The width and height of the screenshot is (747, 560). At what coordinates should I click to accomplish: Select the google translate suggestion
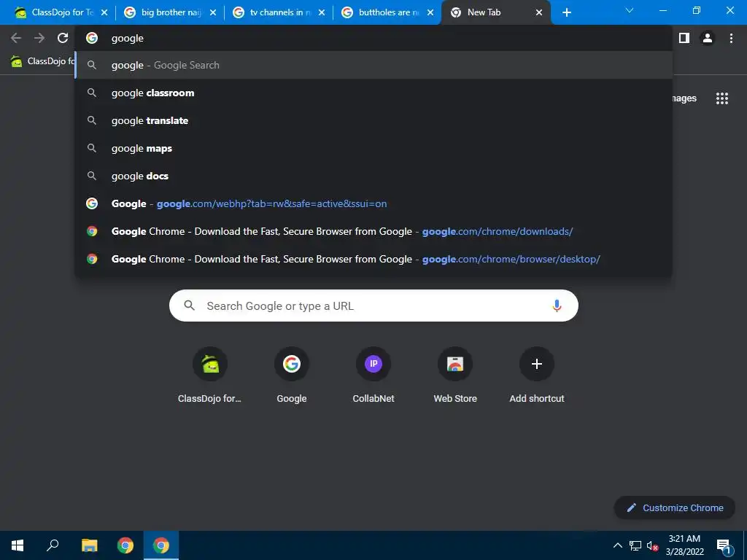(x=373, y=120)
